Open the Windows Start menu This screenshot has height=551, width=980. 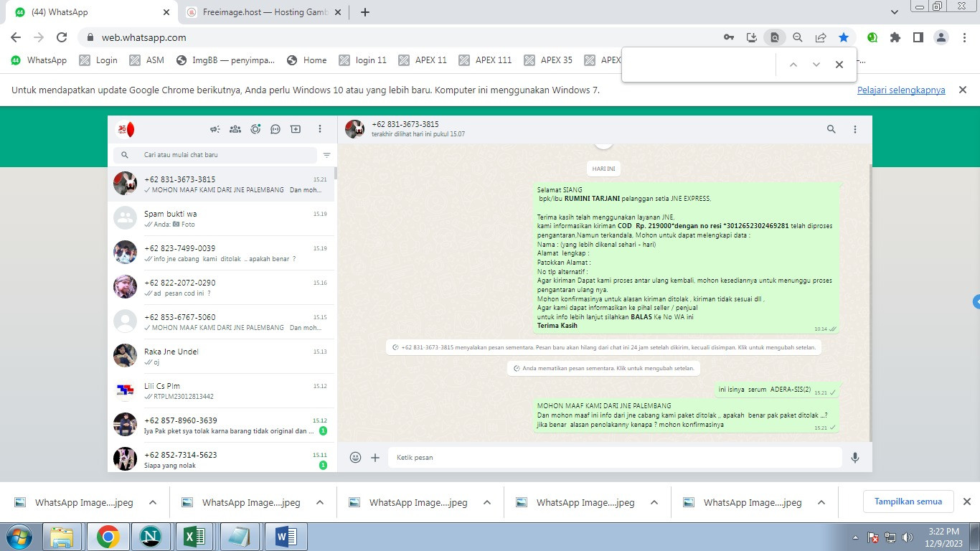tap(19, 537)
